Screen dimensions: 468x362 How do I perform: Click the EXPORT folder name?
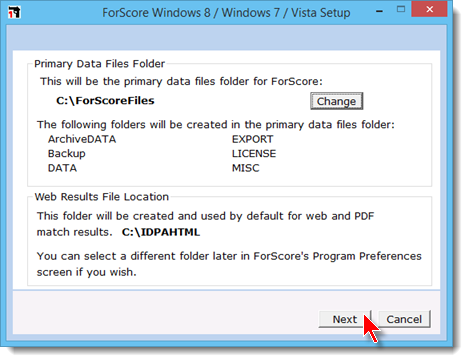(x=252, y=139)
